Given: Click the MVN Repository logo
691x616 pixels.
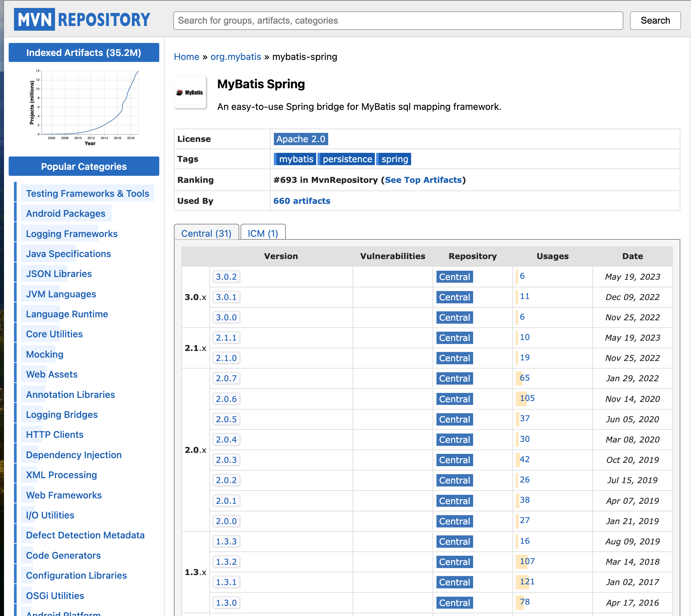Looking at the screenshot, I should coord(82,19).
